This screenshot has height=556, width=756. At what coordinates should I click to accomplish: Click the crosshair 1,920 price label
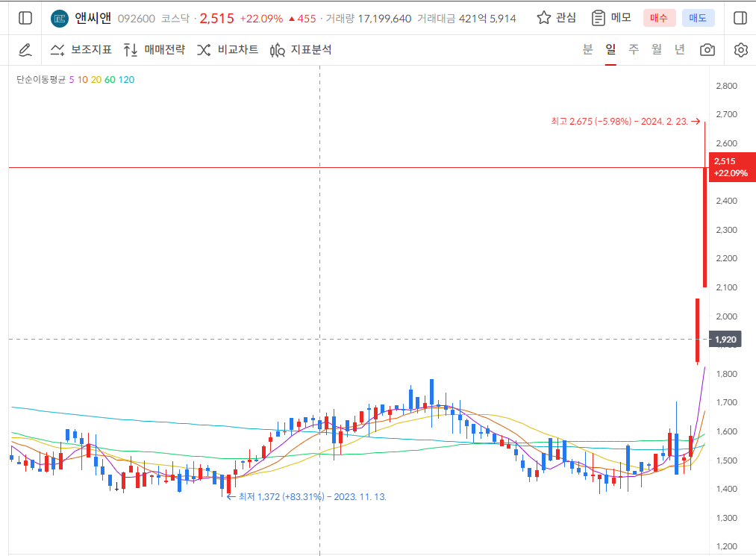[725, 340]
